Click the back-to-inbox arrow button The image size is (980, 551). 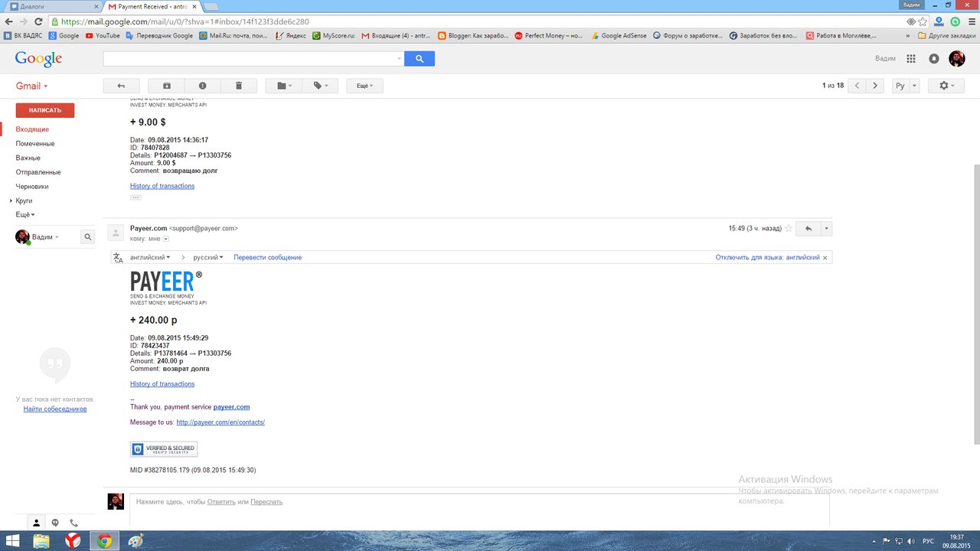[121, 86]
